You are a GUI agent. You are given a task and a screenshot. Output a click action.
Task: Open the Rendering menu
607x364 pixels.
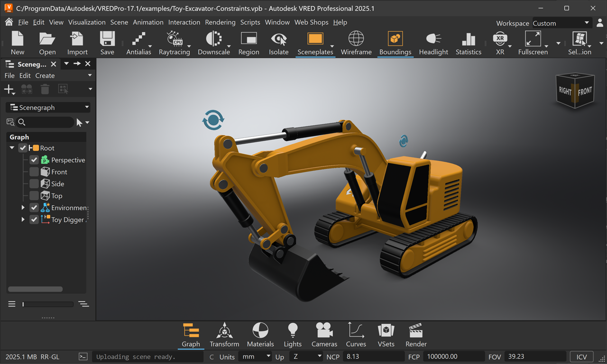[220, 22]
